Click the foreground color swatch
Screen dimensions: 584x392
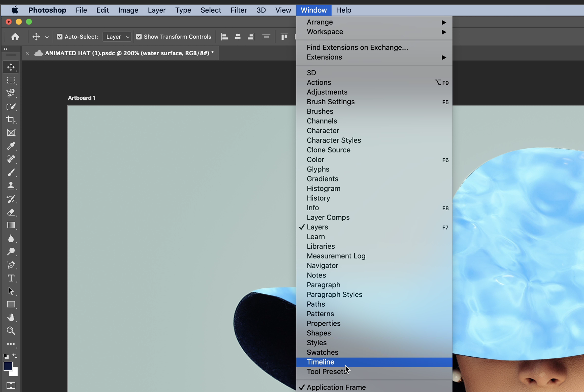click(x=8, y=366)
